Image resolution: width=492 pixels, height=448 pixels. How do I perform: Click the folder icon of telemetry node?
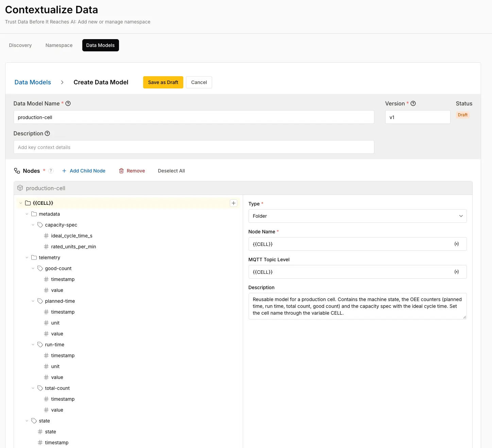[x=34, y=258]
